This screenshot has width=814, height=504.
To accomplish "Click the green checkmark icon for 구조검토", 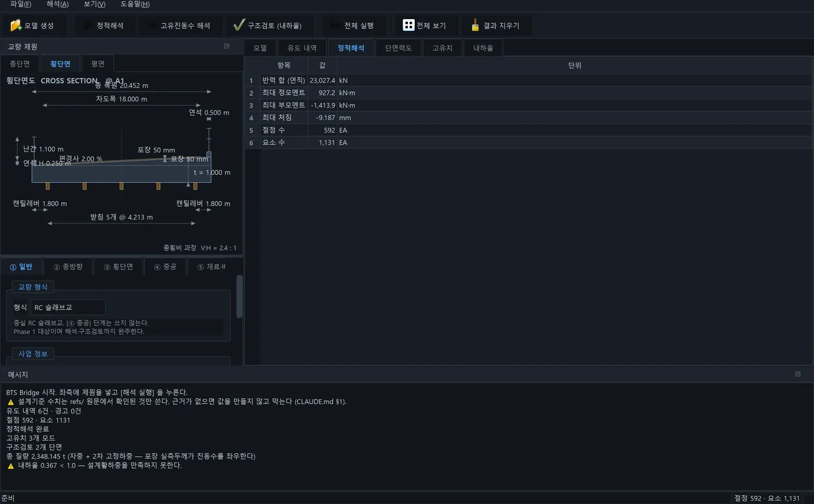I will coord(239,25).
